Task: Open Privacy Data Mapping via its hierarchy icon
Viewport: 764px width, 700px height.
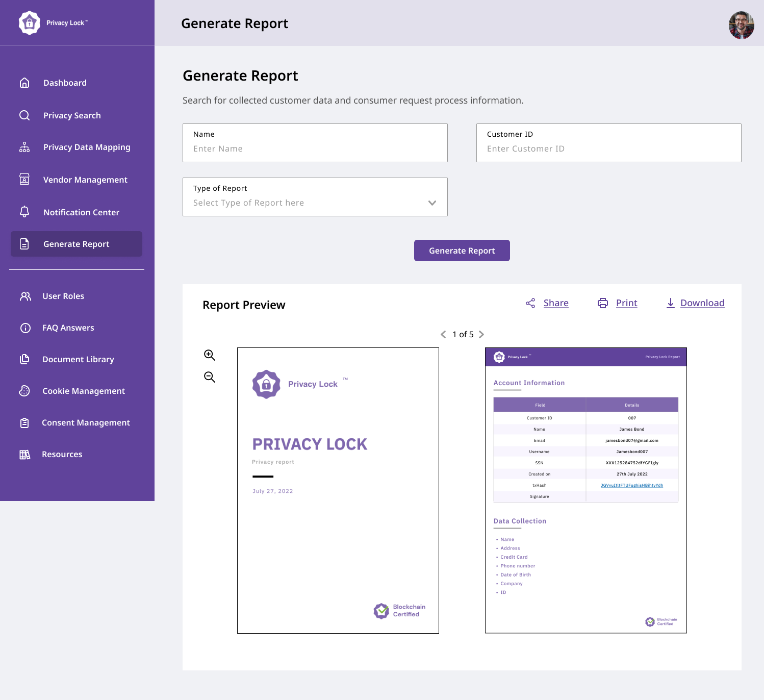Action: (24, 147)
